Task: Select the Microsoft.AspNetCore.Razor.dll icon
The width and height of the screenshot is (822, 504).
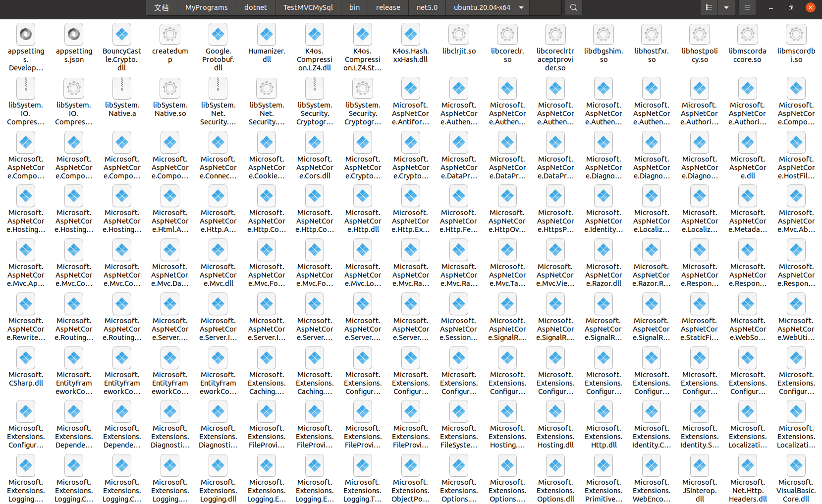Action: pyautogui.click(x=603, y=250)
